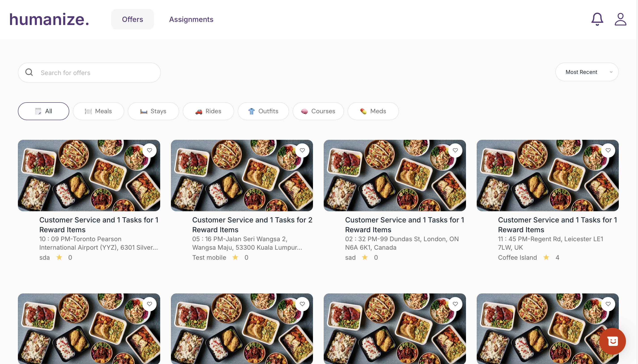The width and height of the screenshot is (638, 364).
Task: Filter offers by Meds
Action: [x=373, y=111]
